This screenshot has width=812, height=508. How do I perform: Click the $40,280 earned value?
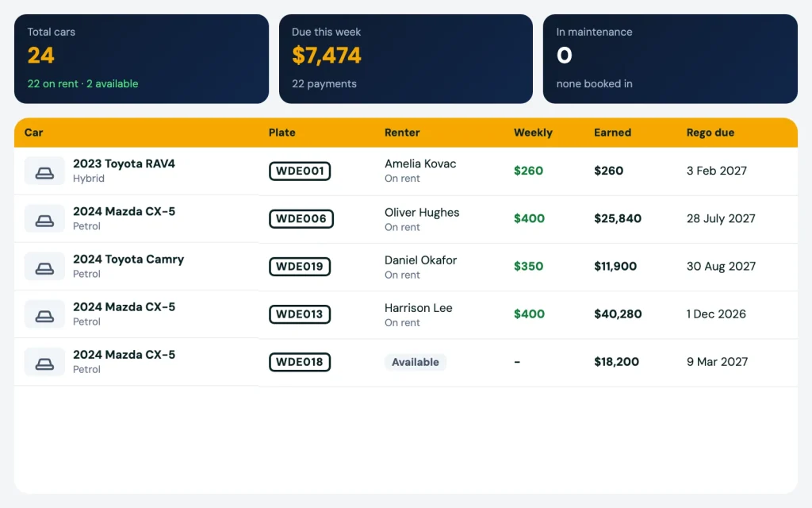point(618,314)
